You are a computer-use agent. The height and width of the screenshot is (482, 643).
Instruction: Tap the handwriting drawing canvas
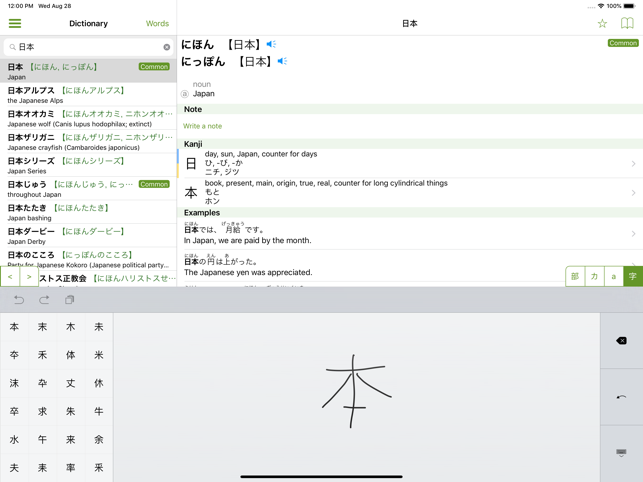tap(357, 396)
